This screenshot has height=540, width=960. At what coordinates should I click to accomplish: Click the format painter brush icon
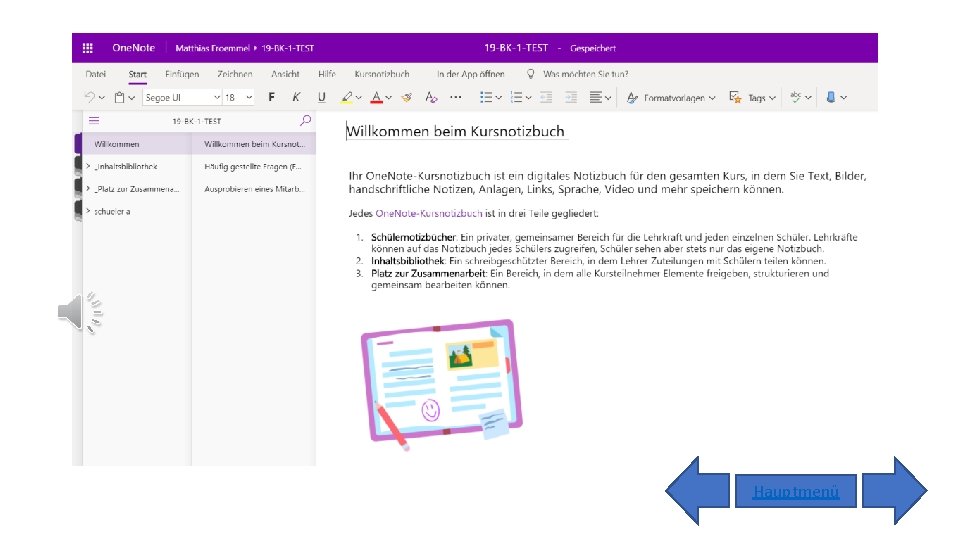click(407, 97)
